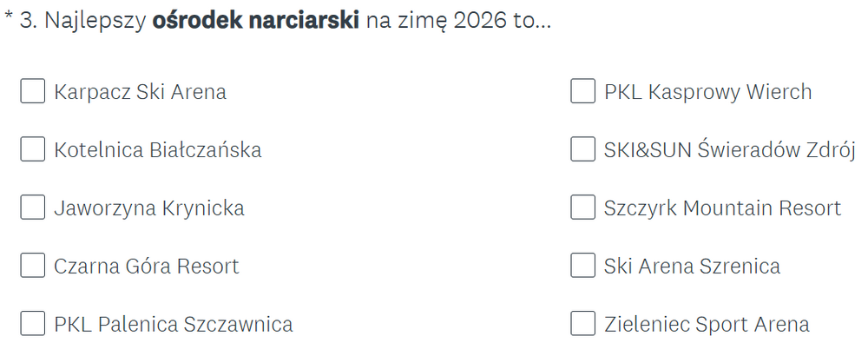This screenshot has height=356, width=868.
Task: Mark the PKL Palenica Szczawnica checkbox
Action: pos(33,324)
